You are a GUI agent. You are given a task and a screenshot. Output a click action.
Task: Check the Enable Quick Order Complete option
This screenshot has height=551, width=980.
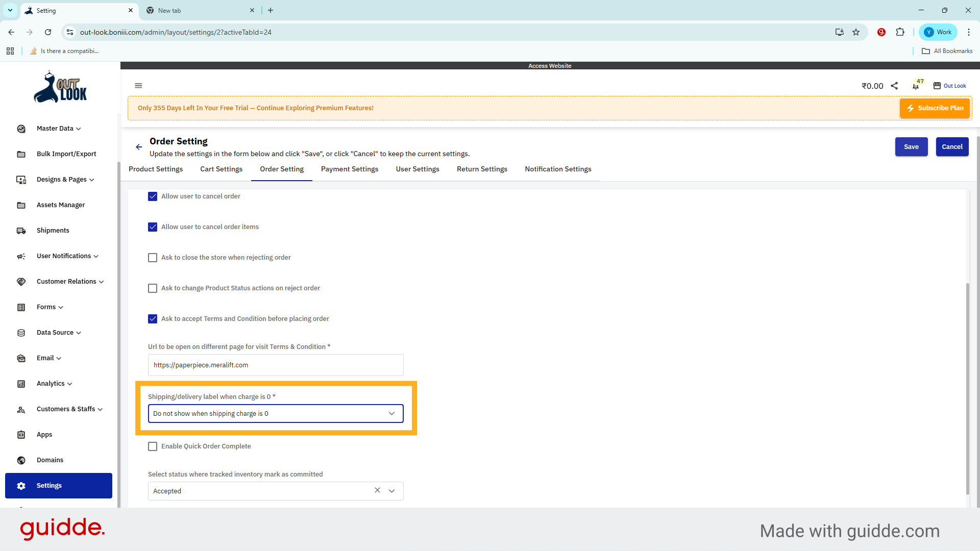coord(152,446)
